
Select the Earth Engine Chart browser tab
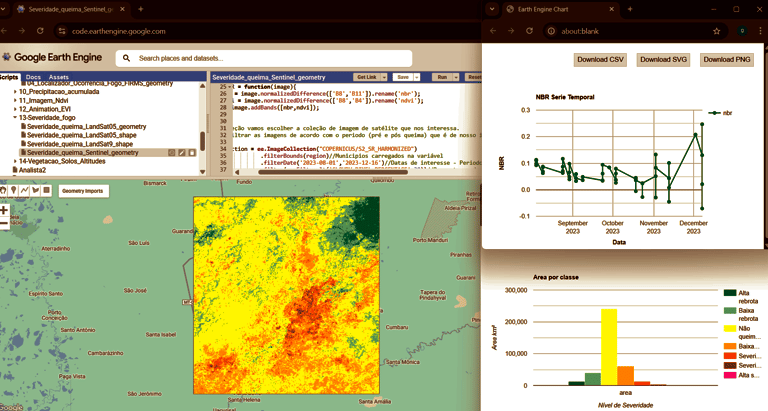[560, 9]
